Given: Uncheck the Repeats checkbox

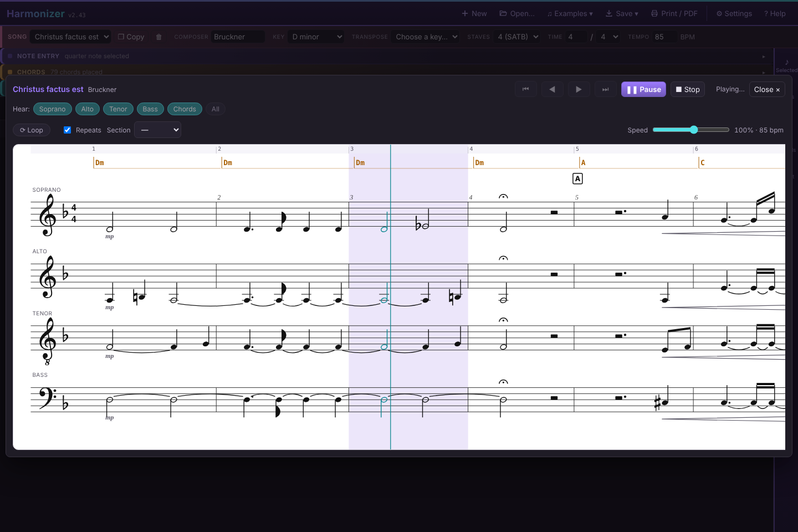Looking at the screenshot, I should pyautogui.click(x=68, y=130).
